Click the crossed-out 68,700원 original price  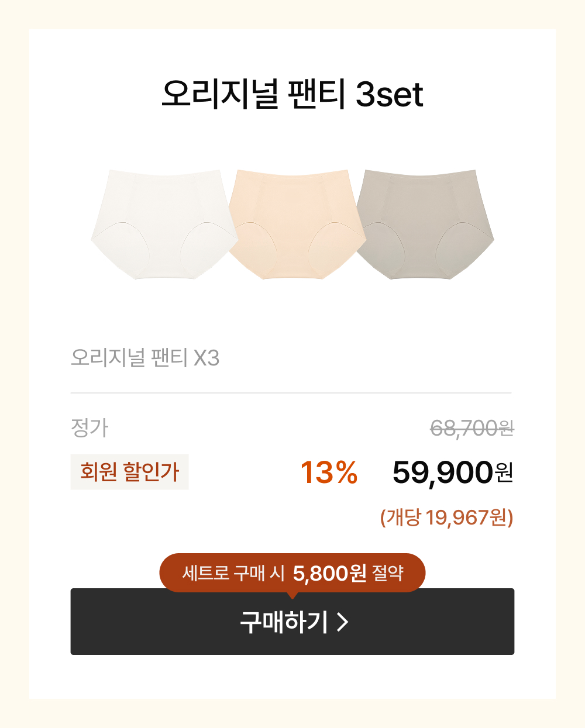coord(472,429)
